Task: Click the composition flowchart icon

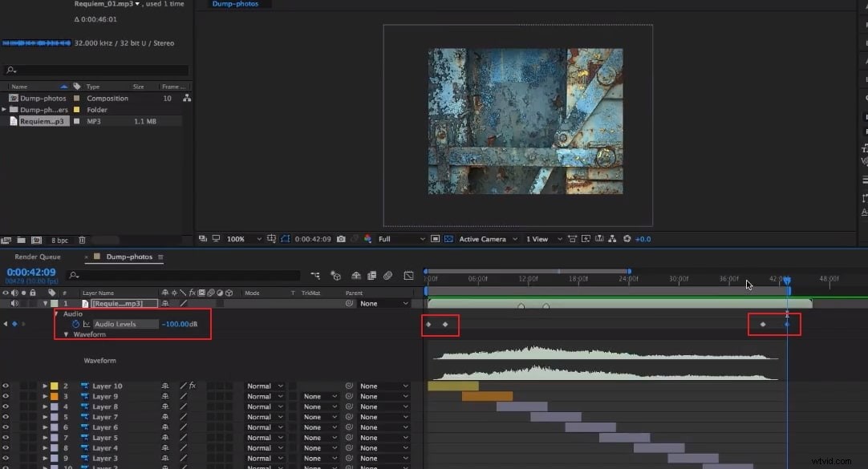Action: pyautogui.click(x=611, y=239)
